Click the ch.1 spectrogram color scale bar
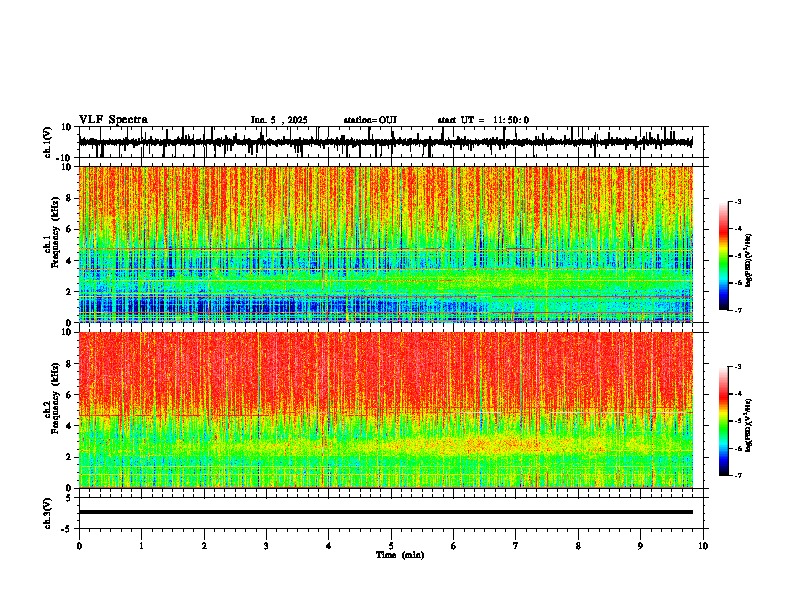 (x=724, y=256)
